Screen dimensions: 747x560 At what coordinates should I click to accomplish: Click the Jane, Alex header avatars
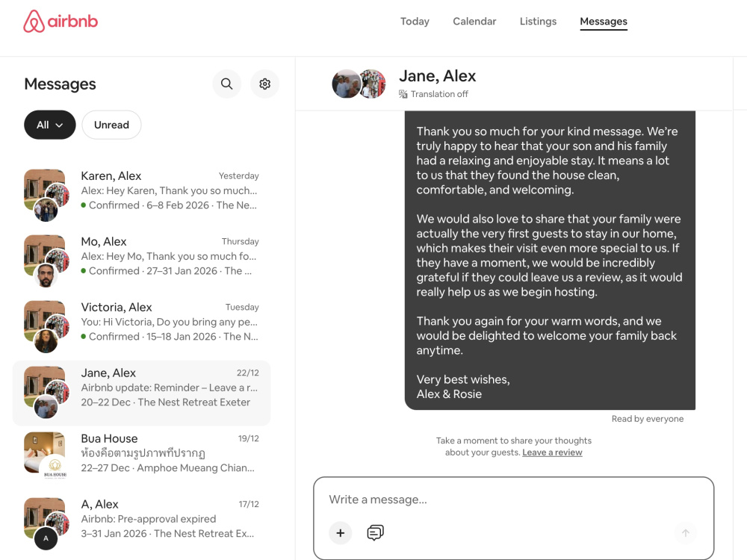359,84
